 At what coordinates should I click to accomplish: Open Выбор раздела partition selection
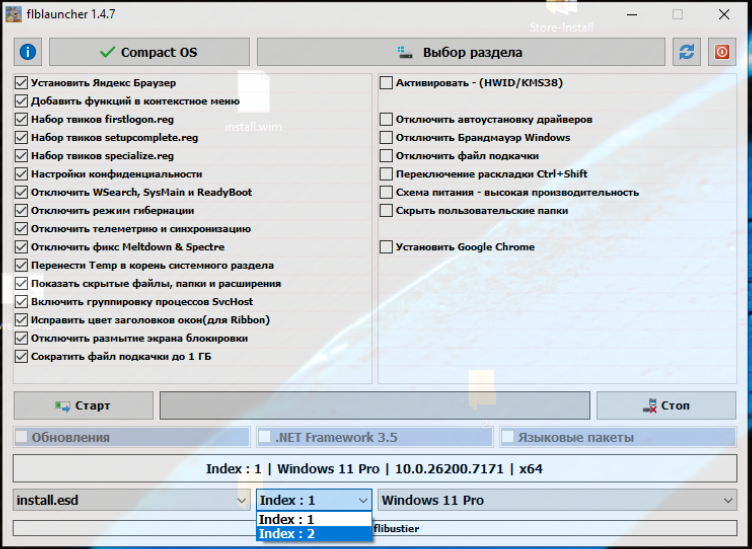click(460, 52)
